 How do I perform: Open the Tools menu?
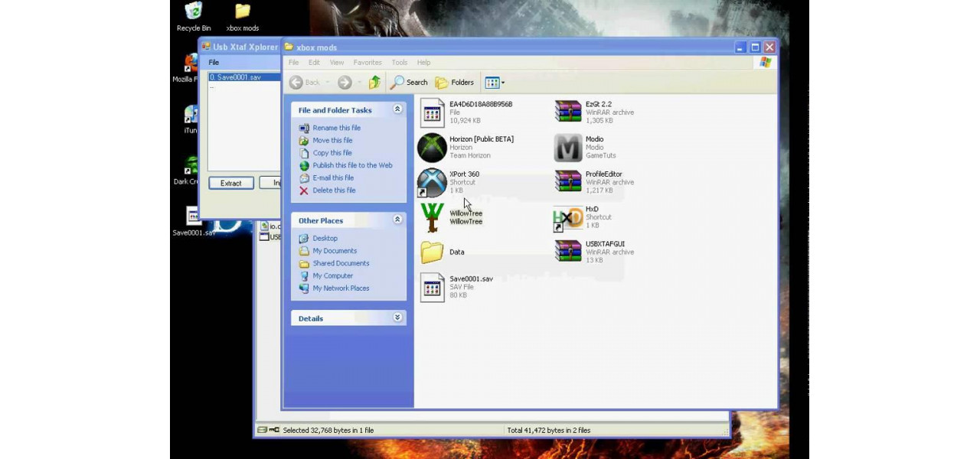(x=400, y=63)
